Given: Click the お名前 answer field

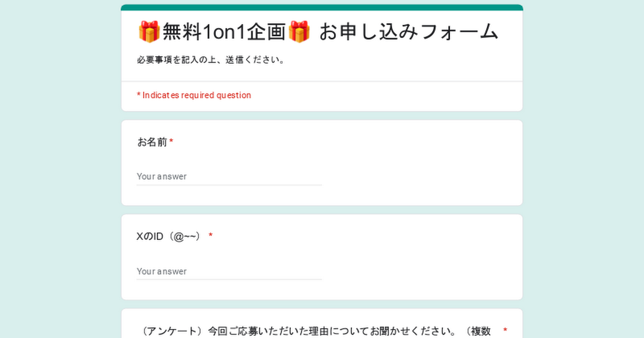Looking at the screenshot, I should click(x=229, y=177).
